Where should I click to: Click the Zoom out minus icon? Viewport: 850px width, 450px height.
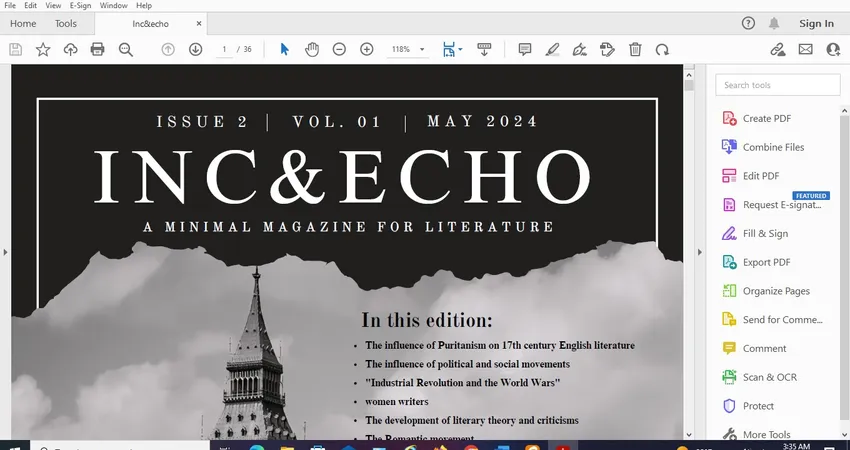click(339, 49)
